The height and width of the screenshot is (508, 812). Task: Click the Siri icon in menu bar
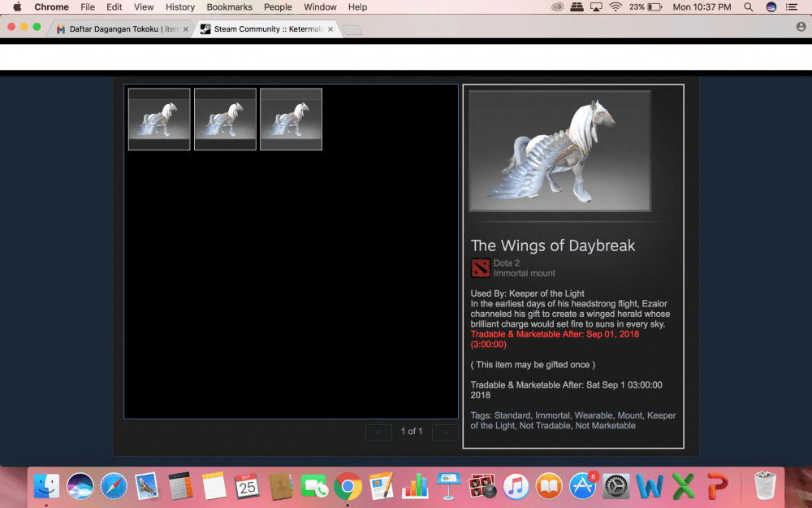tap(771, 7)
